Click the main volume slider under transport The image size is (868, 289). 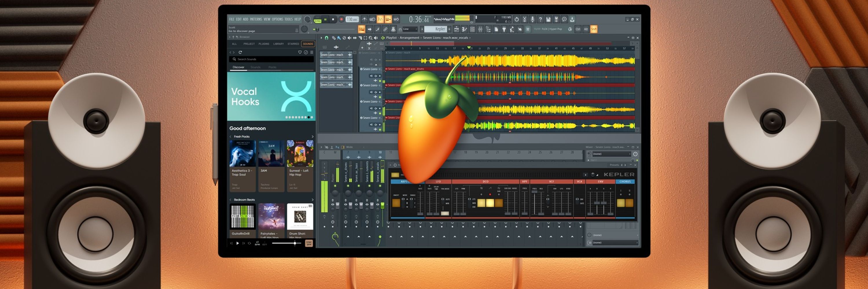pos(334,29)
